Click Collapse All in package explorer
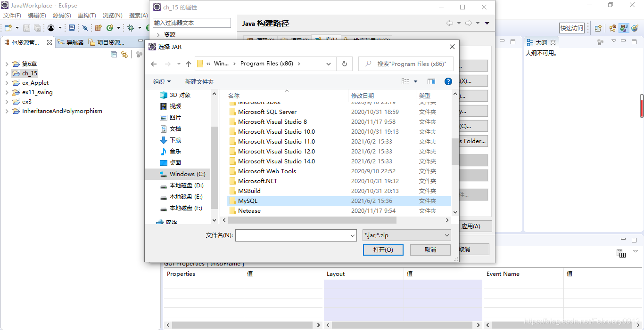Viewport: 644px width, 330px height. (x=114, y=54)
